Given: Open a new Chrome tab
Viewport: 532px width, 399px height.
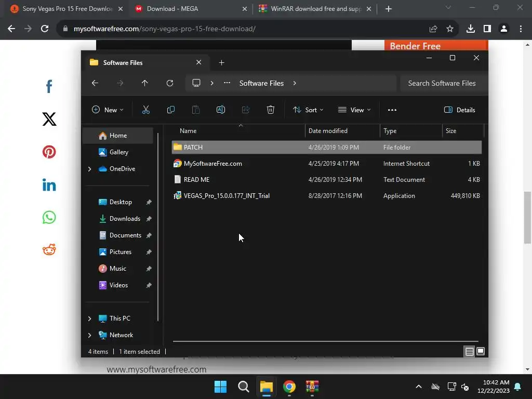Looking at the screenshot, I should click(389, 9).
